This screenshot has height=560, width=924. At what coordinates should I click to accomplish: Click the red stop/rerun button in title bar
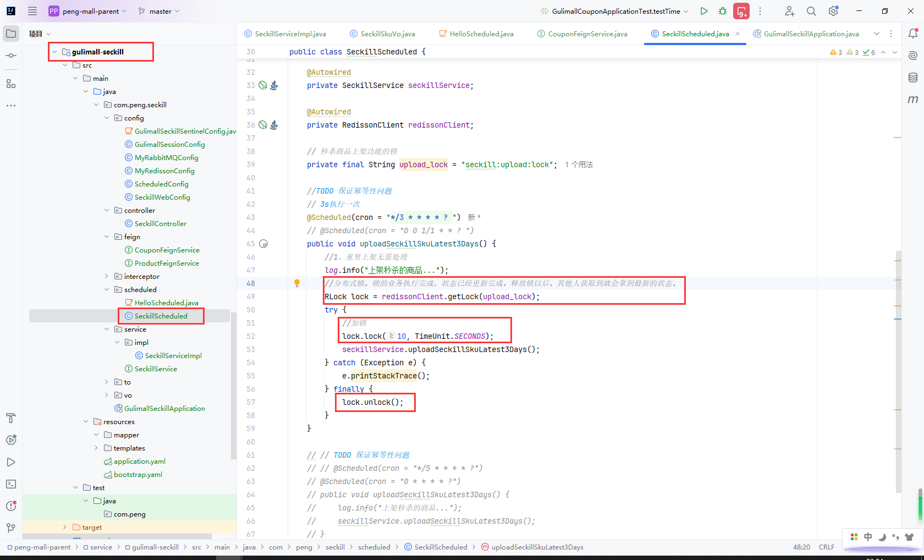click(741, 11)
